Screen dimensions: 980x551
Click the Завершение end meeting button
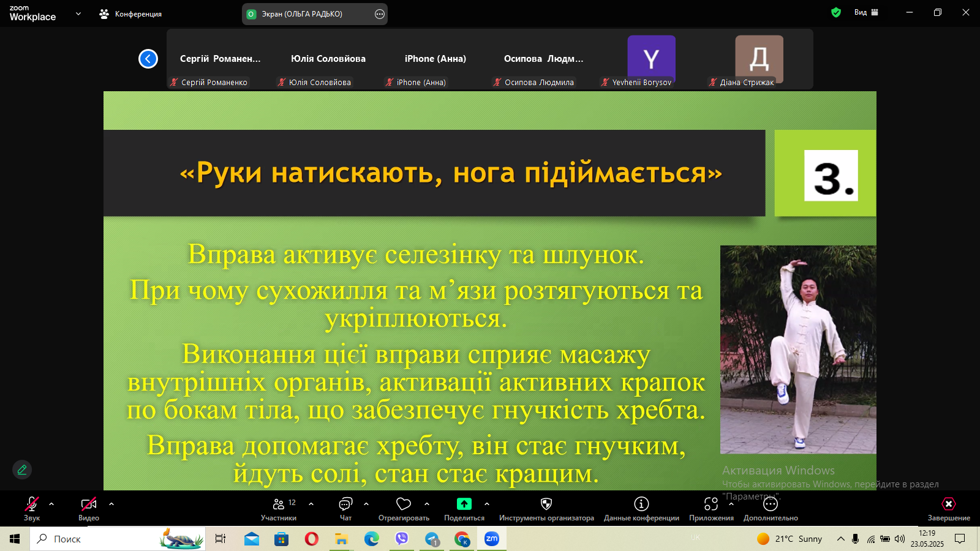(x=949, y=509)
